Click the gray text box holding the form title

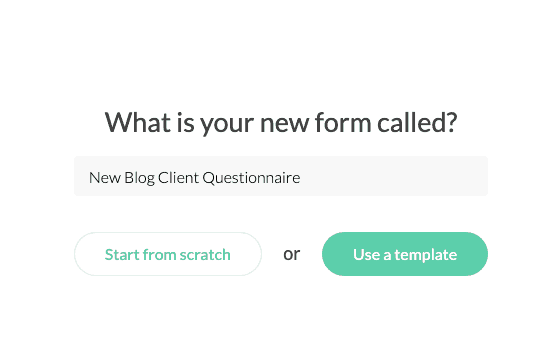coord(281,176)
